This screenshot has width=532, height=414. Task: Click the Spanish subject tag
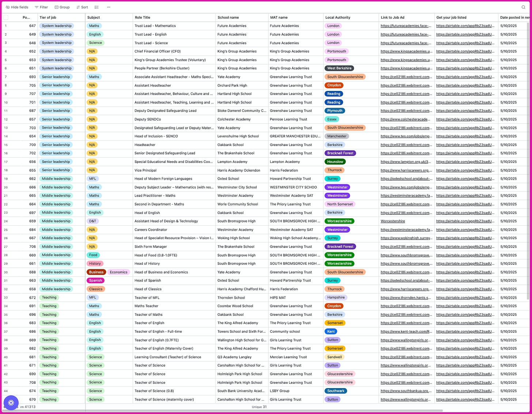tap(95, 280)
